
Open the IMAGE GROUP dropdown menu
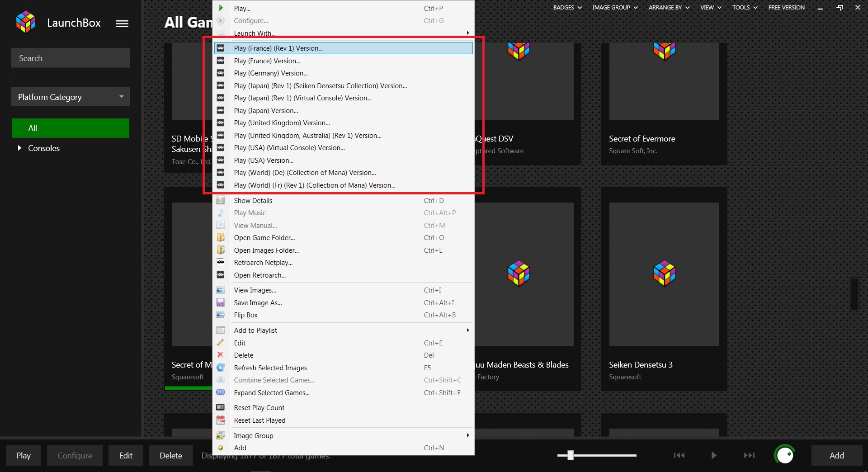(615, 7)
